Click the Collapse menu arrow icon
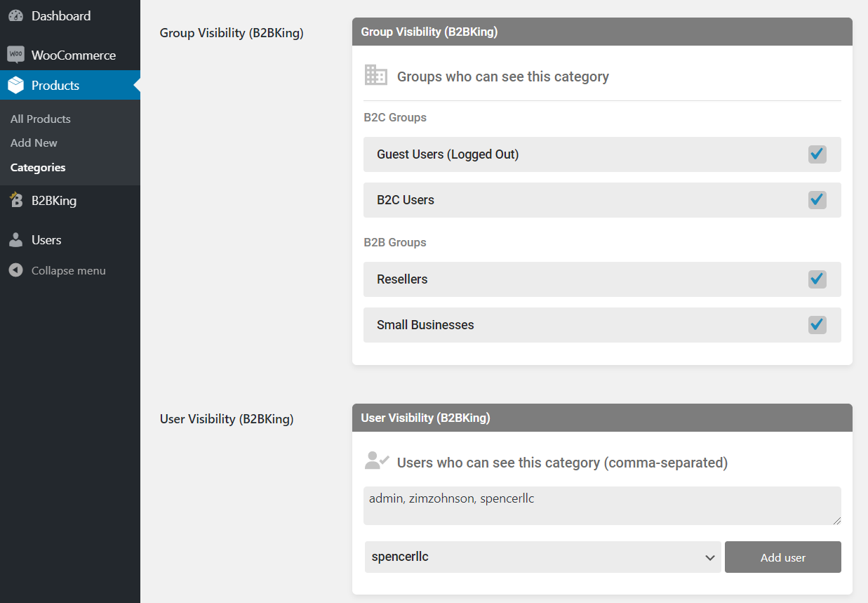The height and width of the screenshot is (603, 868). point(15,270)
